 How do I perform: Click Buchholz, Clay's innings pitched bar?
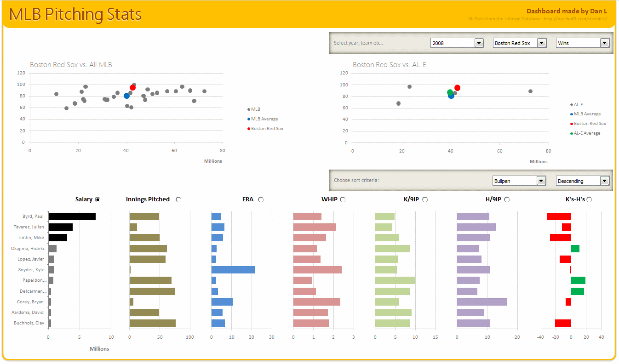click(x=152, y=323)
